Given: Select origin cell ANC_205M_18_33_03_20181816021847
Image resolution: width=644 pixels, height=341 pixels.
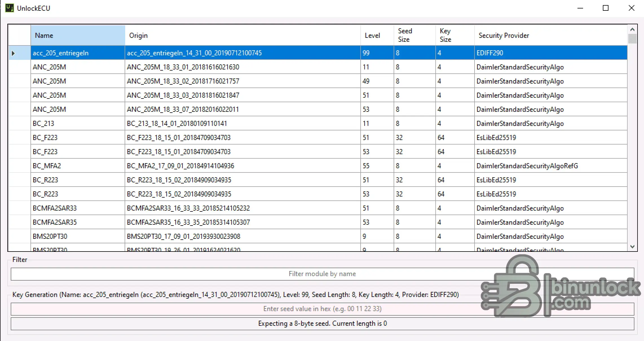Looking at the screenshot, I should point(243,95).
